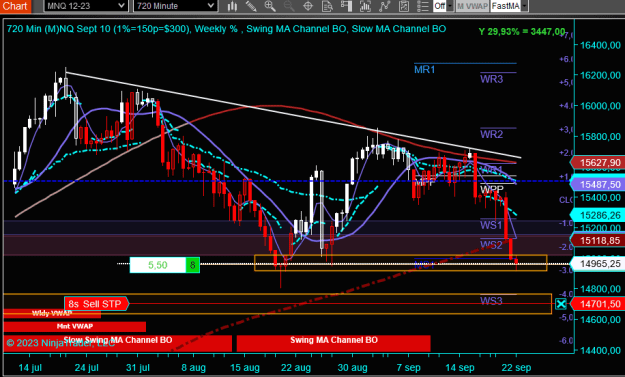Toggle Slow Swing MA Channel BO bar
This screenshot has height=377, width=625.
pos(118,343)
